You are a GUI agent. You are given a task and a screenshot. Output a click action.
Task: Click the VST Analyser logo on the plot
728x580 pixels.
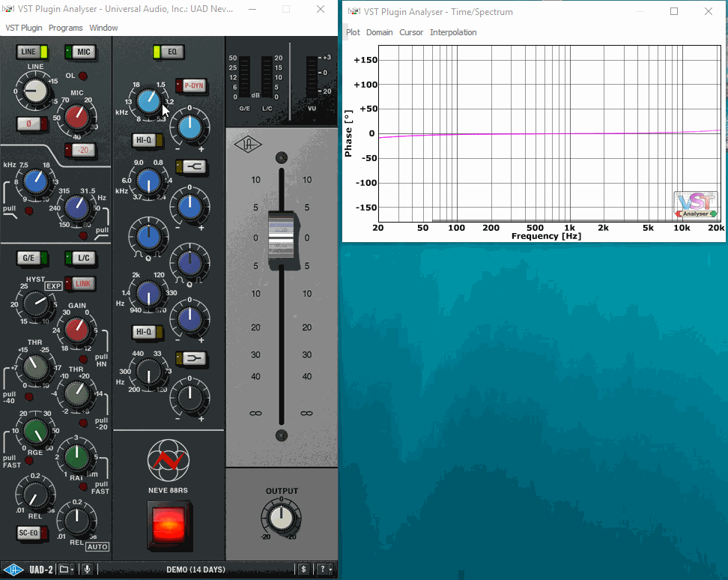(696, 205)
